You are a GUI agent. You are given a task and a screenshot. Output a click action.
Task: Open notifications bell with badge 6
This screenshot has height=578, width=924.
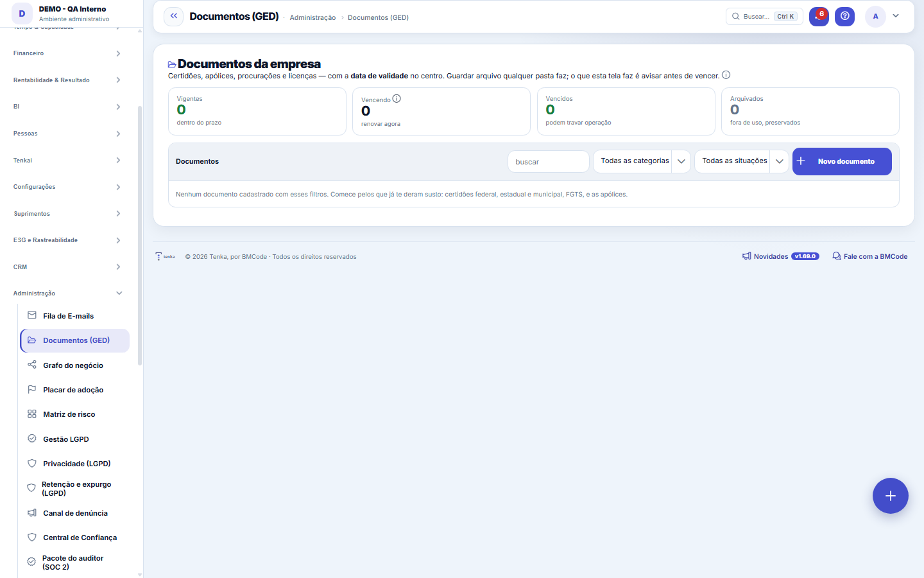point(819,16)
